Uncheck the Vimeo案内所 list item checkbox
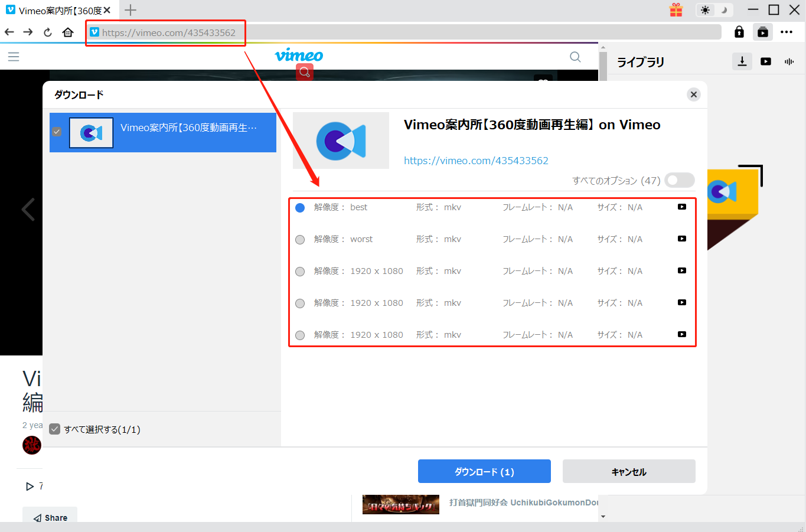Viewport: 806px width, 532px height. click(57, 132)
